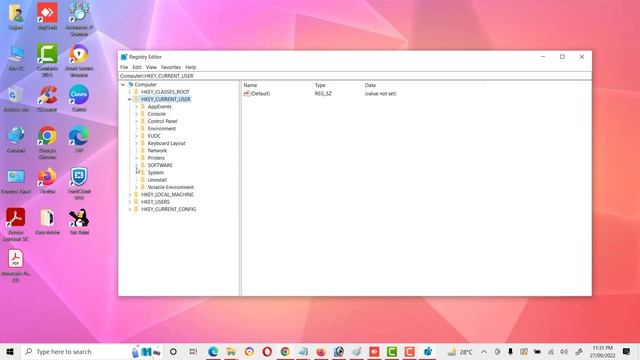Open the penguin desktop shortcut
This screenshot has height=360, width=640.
point(79,222)
